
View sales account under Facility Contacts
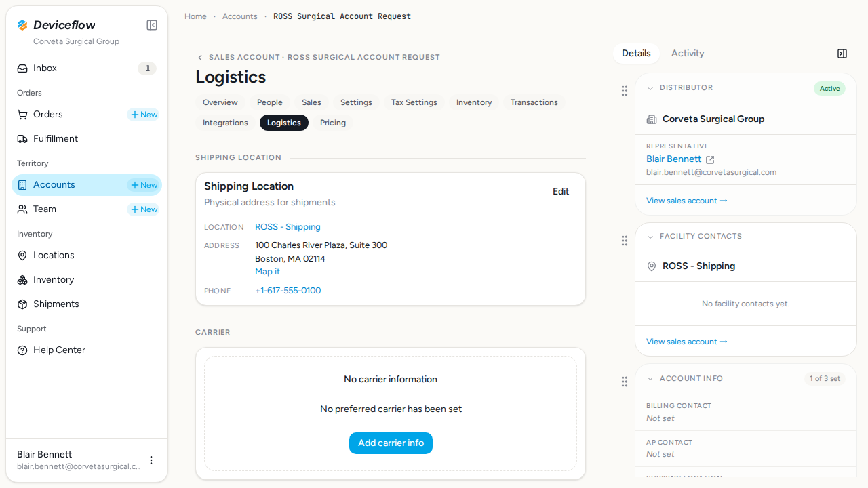point(687,342)
